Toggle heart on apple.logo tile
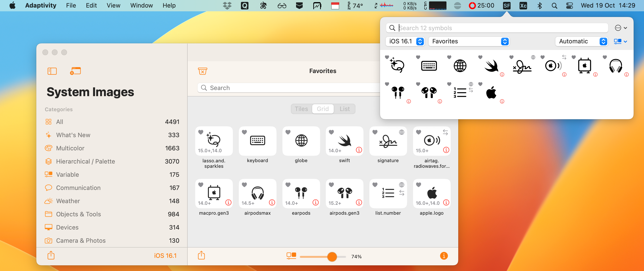Image resolution: width=644 pixels, height=271 pixels. point(418,185)
